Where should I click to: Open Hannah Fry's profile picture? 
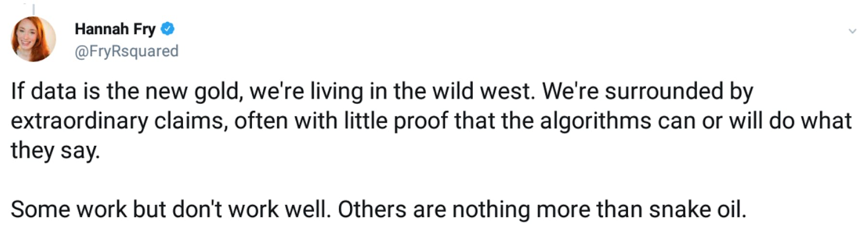(x=33, y=39)
